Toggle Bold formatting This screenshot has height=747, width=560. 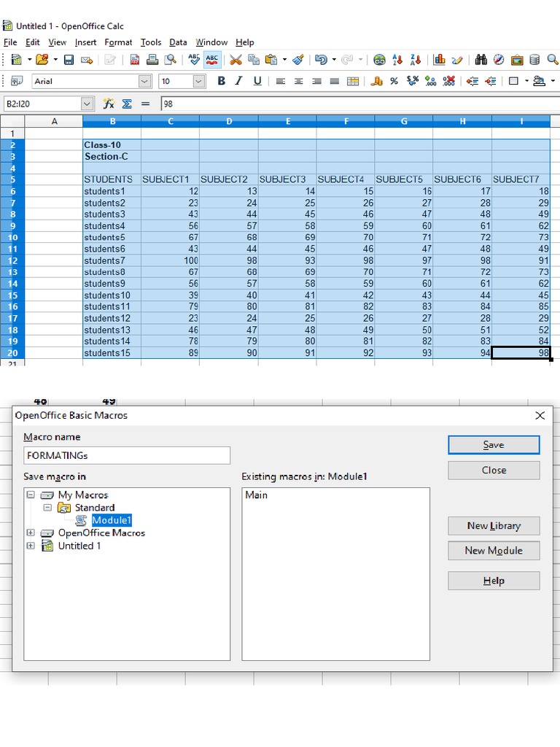(221, 81)
